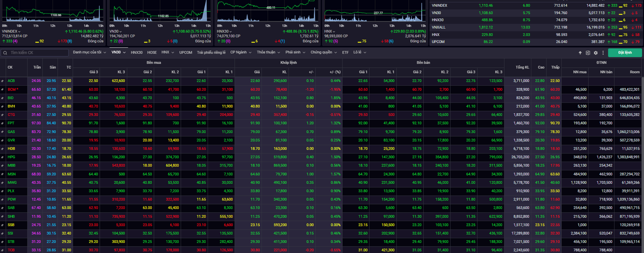Change the VNINDEX chart index selector
644x253 pixels.
click(x=11, y=31)
